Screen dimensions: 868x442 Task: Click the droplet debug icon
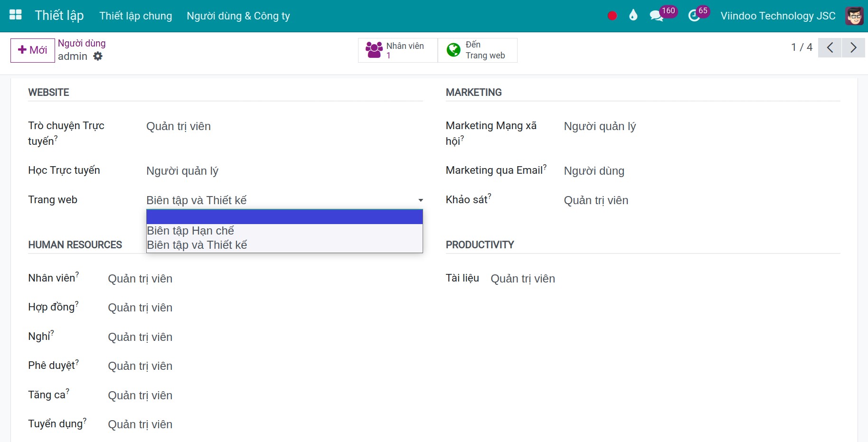coord(633,15)
